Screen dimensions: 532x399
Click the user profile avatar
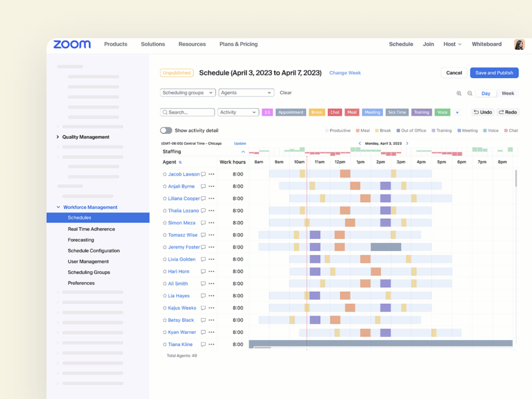coord(519,44)
